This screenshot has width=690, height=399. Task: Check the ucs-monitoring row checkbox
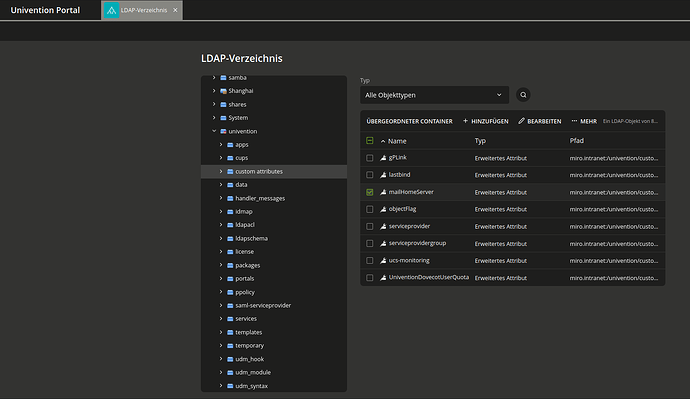click(x=370, y=261)
